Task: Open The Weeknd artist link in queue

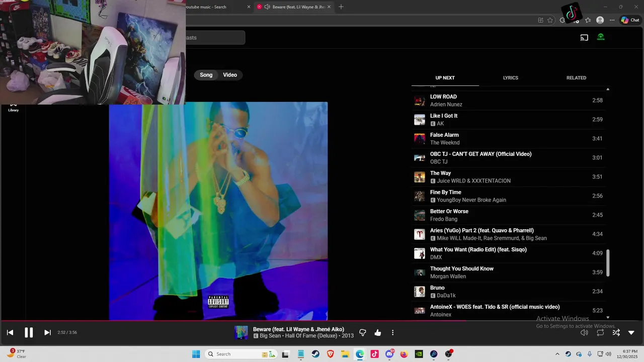Action: (446, 143)
